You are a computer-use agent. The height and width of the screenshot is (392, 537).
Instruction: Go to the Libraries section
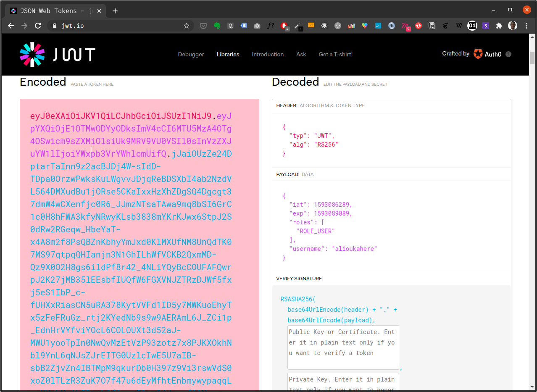[228, 54]
